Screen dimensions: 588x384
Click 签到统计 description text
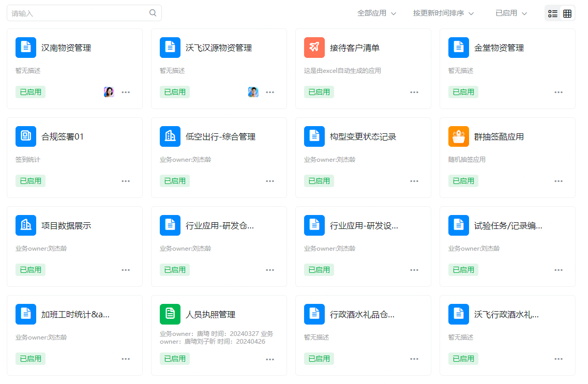(x=28, y=159)
